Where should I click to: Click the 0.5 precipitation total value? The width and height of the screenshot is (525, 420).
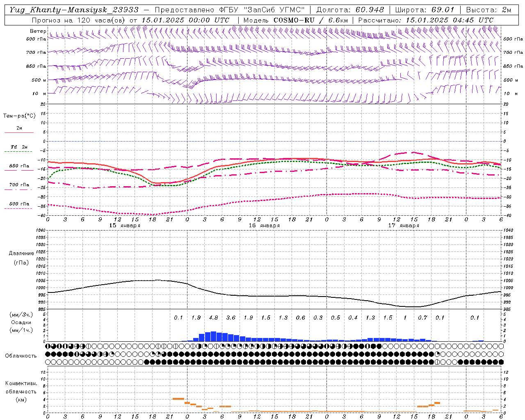pyautogui.click(x=336, y=318)
